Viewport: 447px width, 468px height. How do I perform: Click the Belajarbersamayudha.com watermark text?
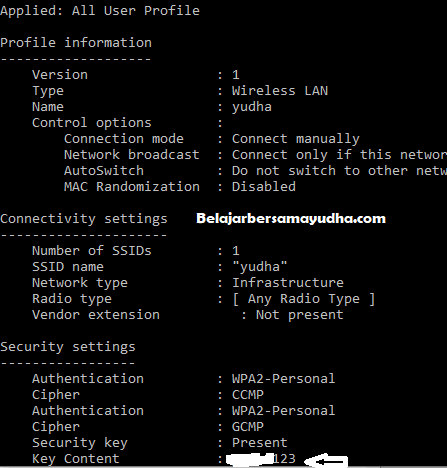pos(291,219)
